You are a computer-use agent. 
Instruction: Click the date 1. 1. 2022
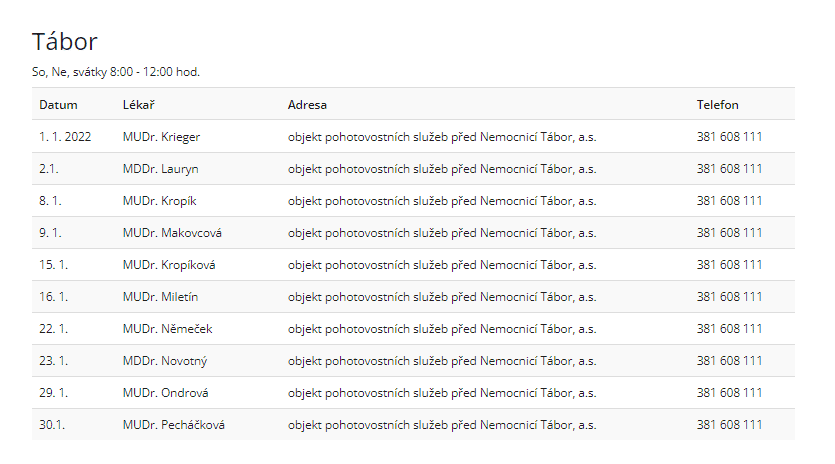click(65, 137)
